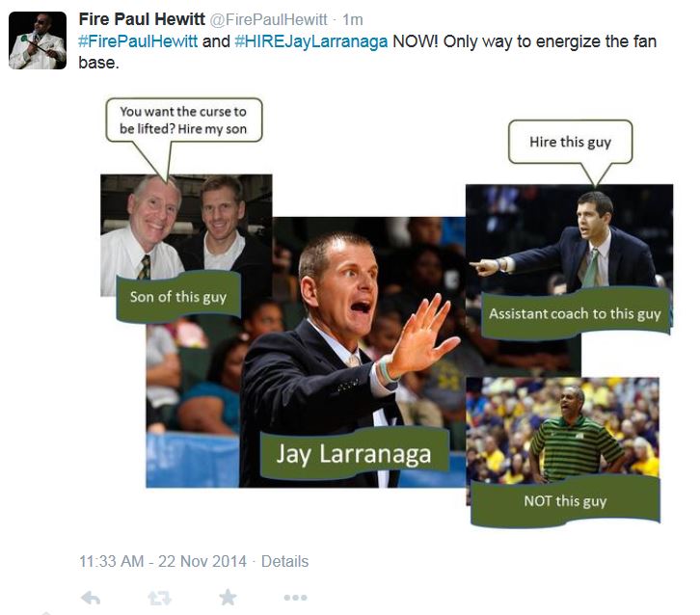Click the Fire Paul Hewitt display name
The width and height of the screenshot is (700, 615).
pyautogui.click(x=142, y=19)
